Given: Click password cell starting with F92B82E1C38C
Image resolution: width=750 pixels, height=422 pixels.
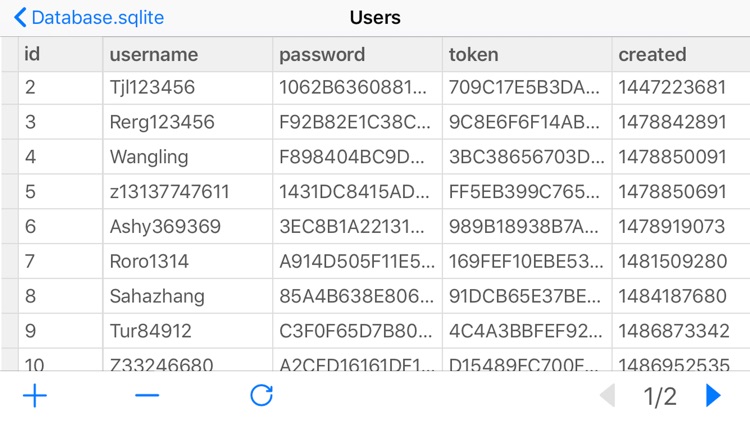Looking at the screenshot, I should tap(357, 122).
